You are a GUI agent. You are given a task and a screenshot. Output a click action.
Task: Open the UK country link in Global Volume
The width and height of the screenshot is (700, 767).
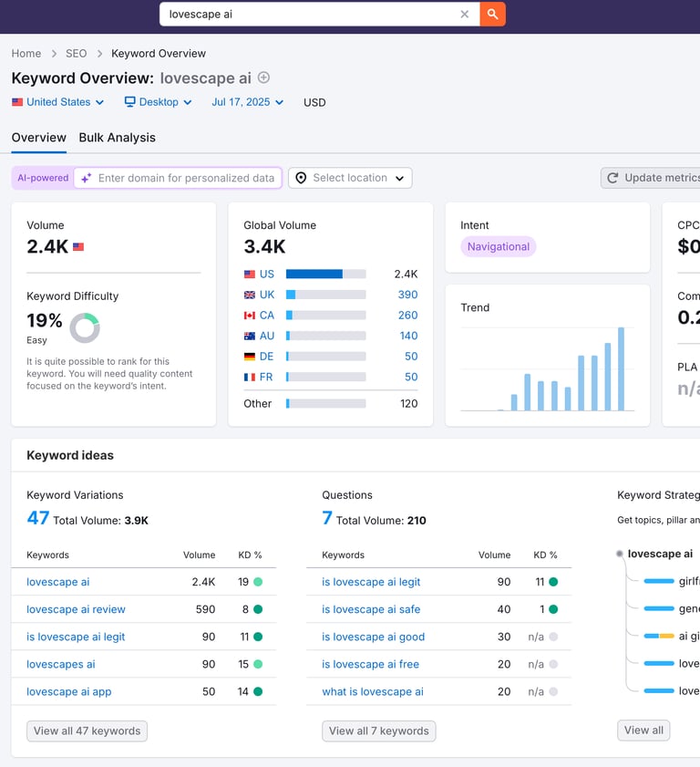(x=267, y=295)
